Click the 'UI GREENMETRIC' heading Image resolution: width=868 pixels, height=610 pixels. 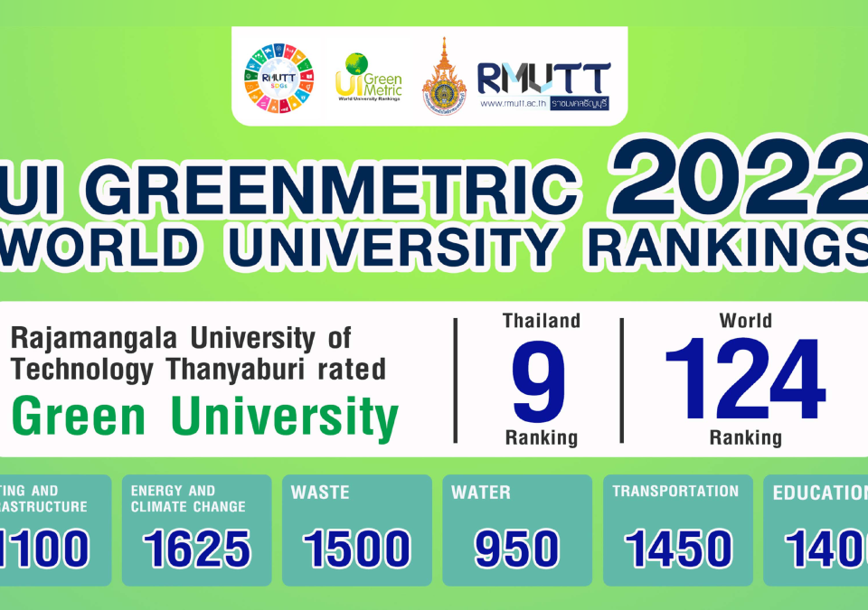coord(288,189)
